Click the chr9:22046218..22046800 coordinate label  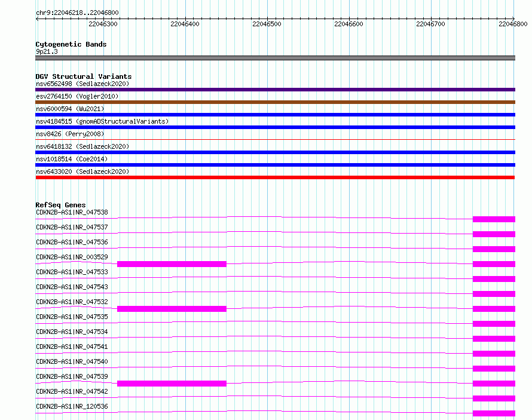click(x=77, y=13)
